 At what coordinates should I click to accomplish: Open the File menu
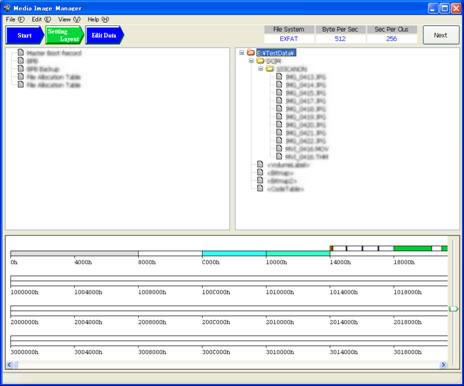pos(15,19)
